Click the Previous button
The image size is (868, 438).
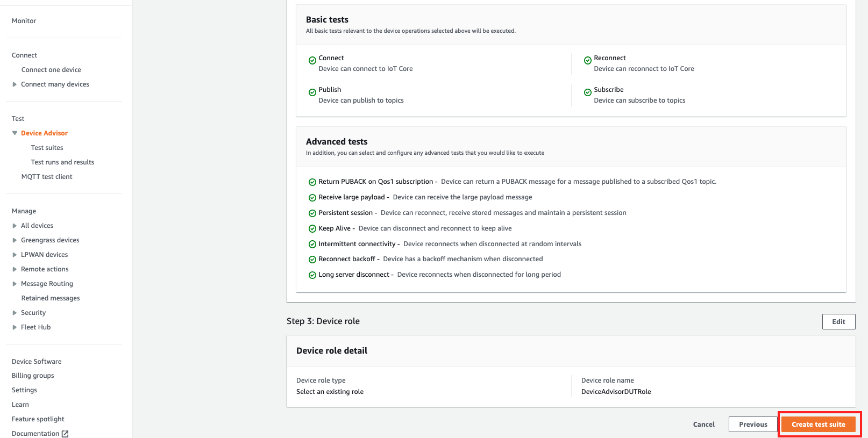752,425
